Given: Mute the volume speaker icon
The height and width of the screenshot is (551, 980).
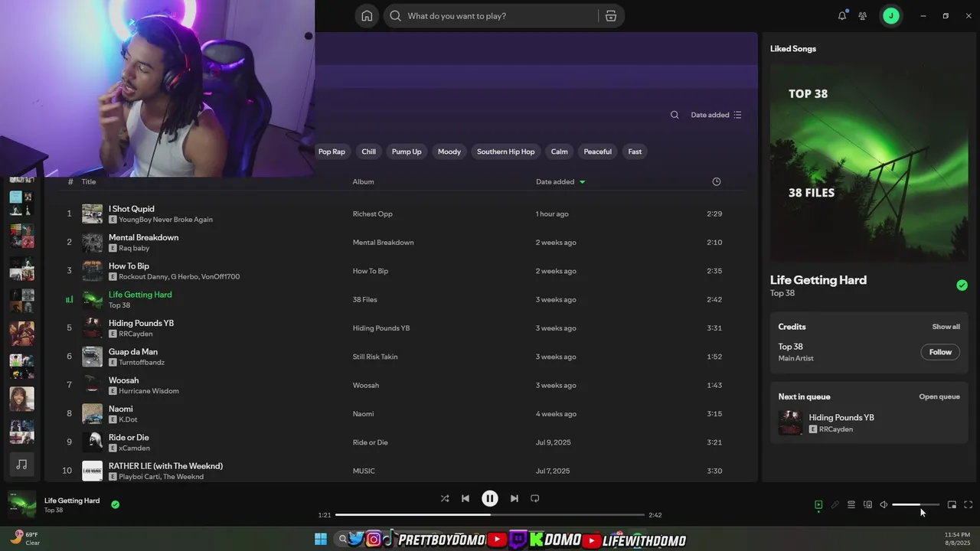Looking at the screenshot, I should (884, 505).
